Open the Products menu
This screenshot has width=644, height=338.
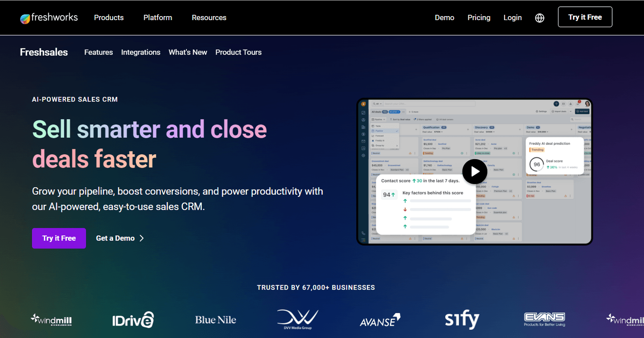(109, 18)
